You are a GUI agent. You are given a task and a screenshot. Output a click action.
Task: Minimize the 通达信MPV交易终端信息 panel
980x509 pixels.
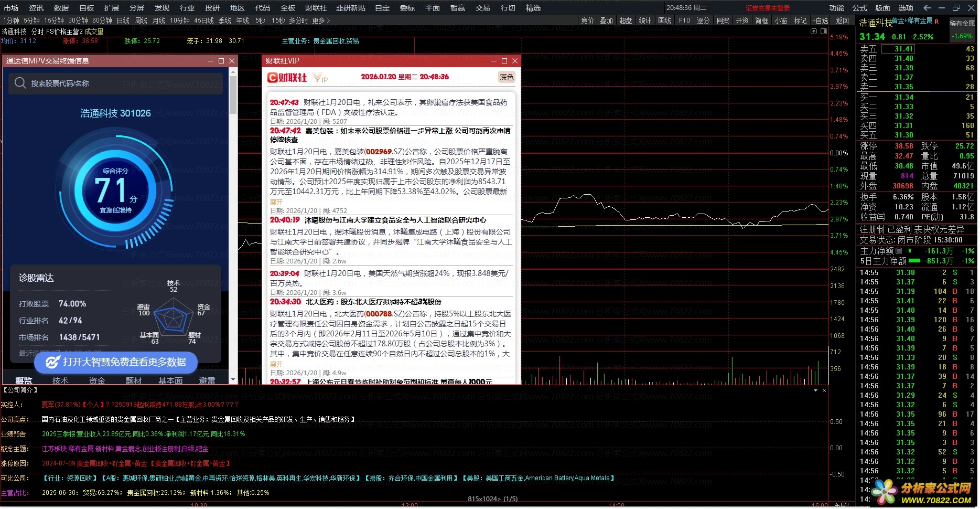[x=211, y=61]
